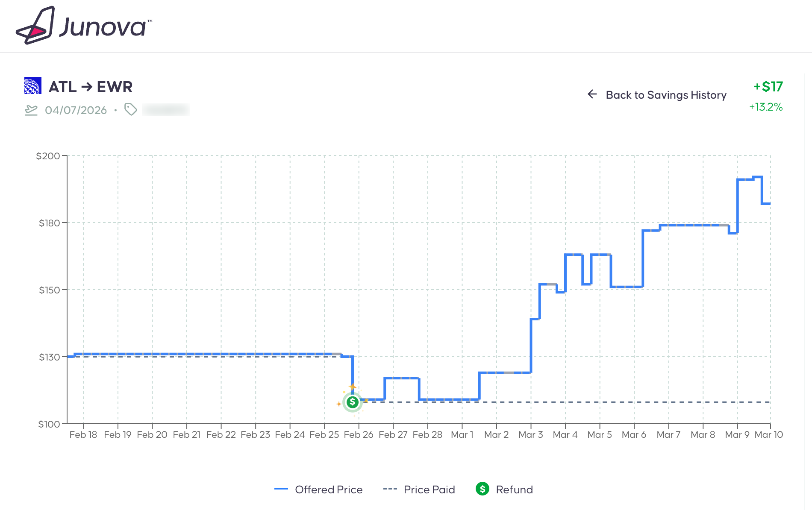Click the route arrow between ATL and EWR
Image resolution: width=812 pixels, height=510 pixels.
87,87
